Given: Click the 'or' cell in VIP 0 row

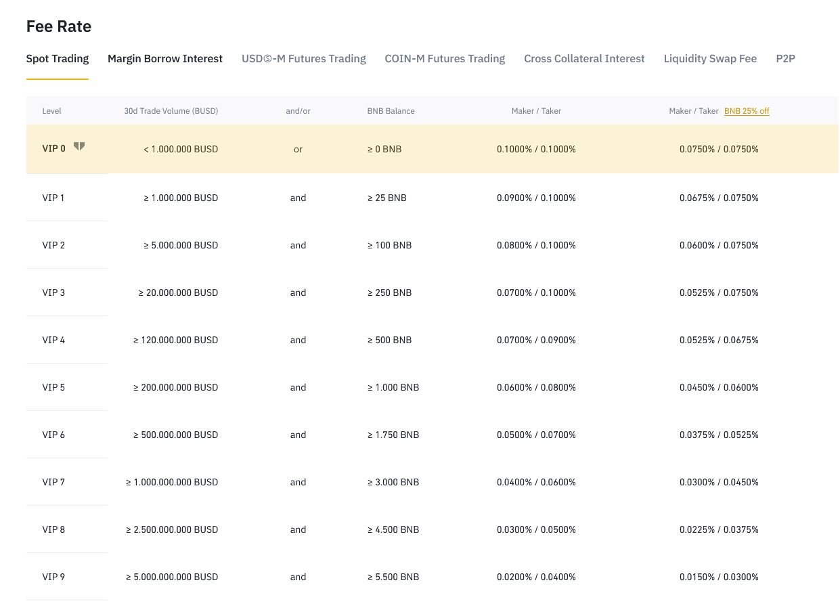Looking at the screenshot, I should click(x=298, y=149).
